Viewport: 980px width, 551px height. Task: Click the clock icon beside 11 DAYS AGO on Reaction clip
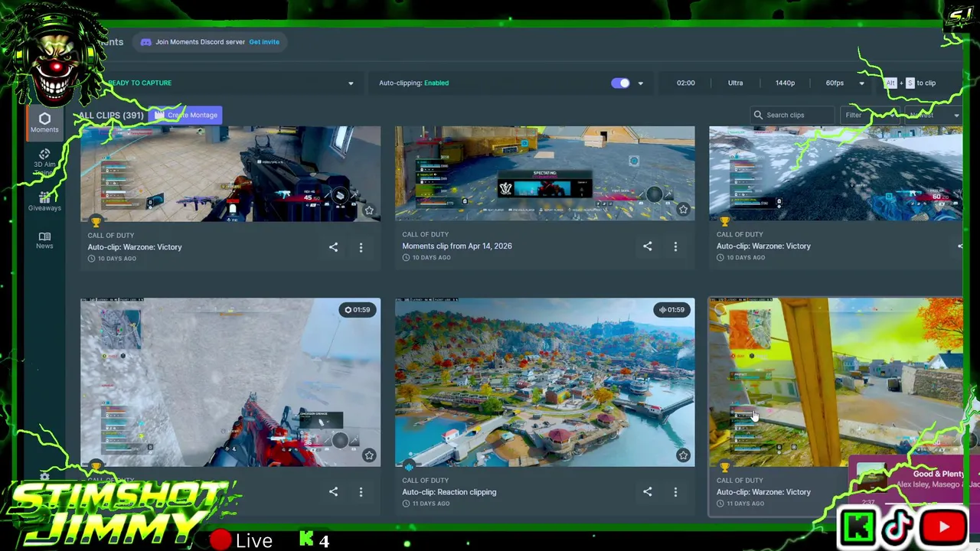click(x=406, y=504)
